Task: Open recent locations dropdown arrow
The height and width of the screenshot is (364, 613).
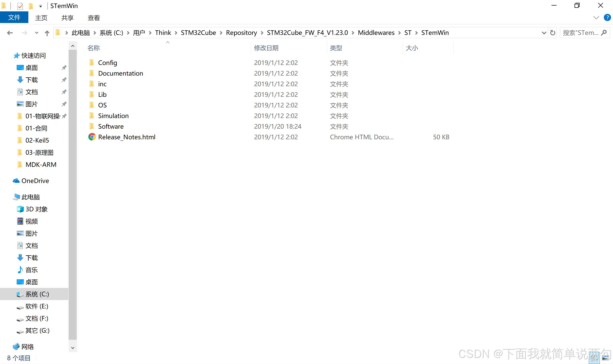Action: click(x=37, y=33)
